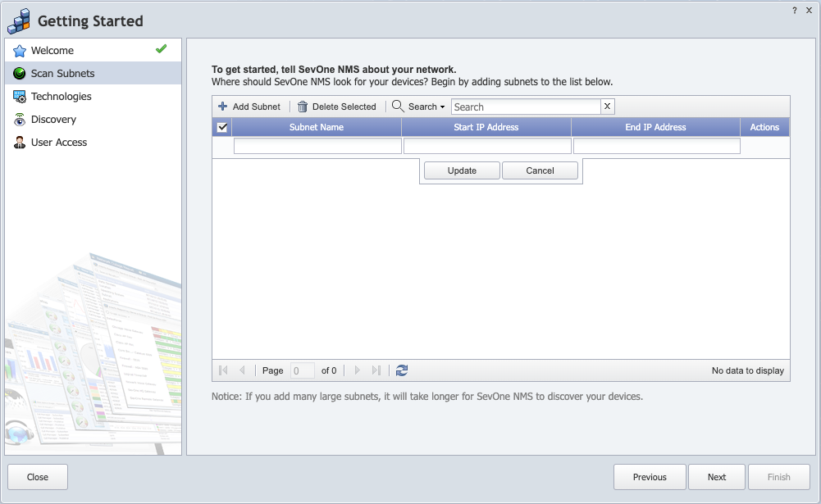Click the Cancel button
821x504 pixels.
540,170
